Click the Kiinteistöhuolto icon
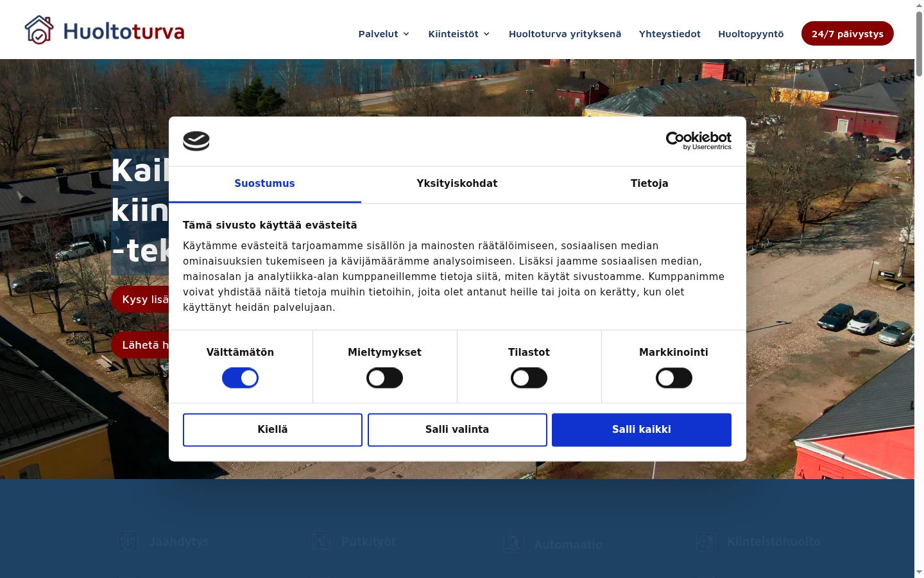This screenshot has height=578, width=924. [x=706, y=541]
